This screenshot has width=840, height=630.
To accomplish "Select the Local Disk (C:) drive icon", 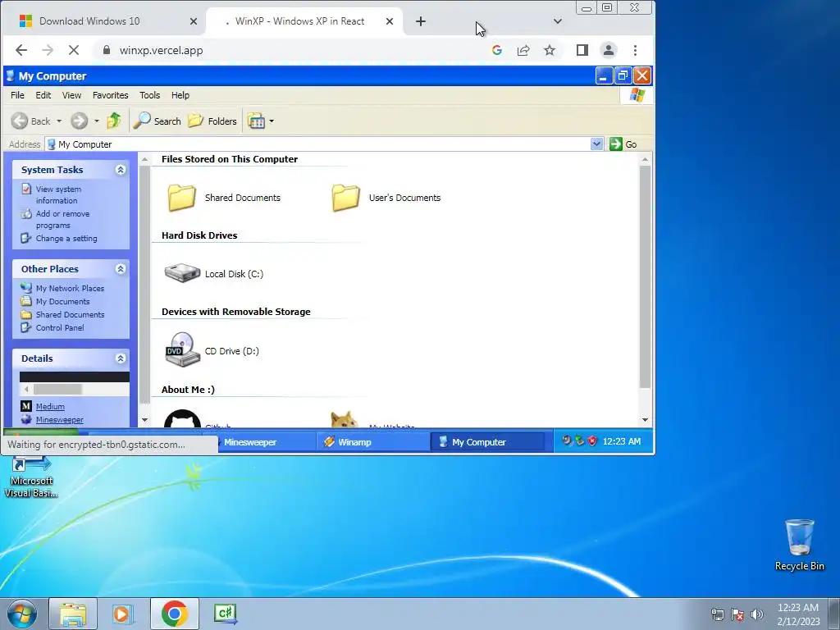I will click(x=182, y=273).
